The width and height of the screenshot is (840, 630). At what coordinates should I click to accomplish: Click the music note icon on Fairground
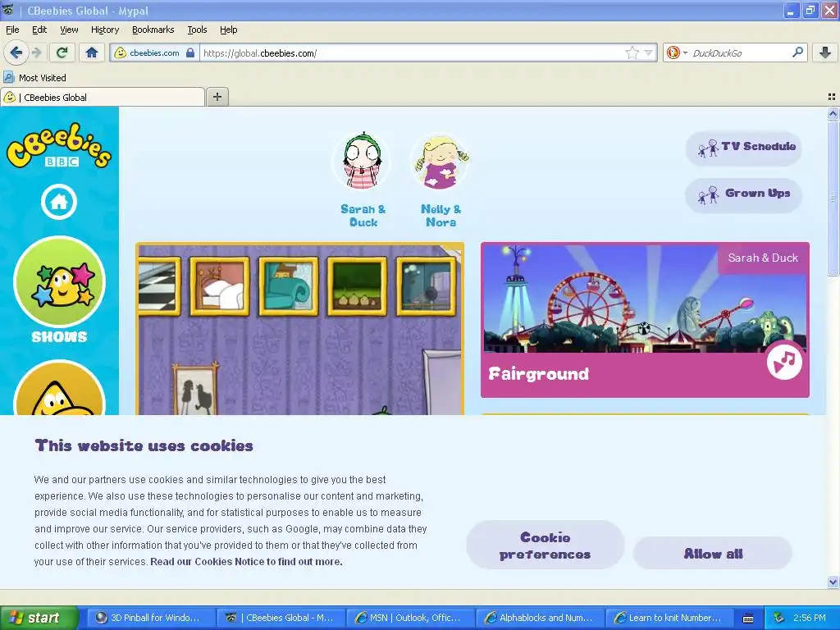(784, 362)
